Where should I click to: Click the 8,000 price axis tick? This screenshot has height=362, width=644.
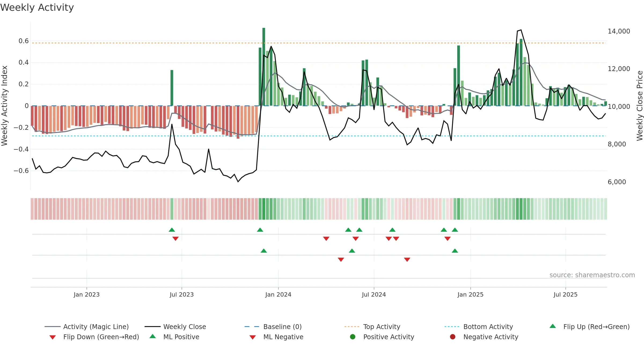click(x=617, y=144)
